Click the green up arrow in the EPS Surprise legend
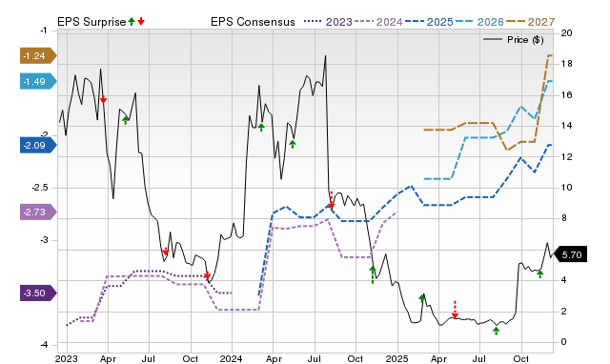This screenshot has width=610, height=364. click(x=132, y=22)
